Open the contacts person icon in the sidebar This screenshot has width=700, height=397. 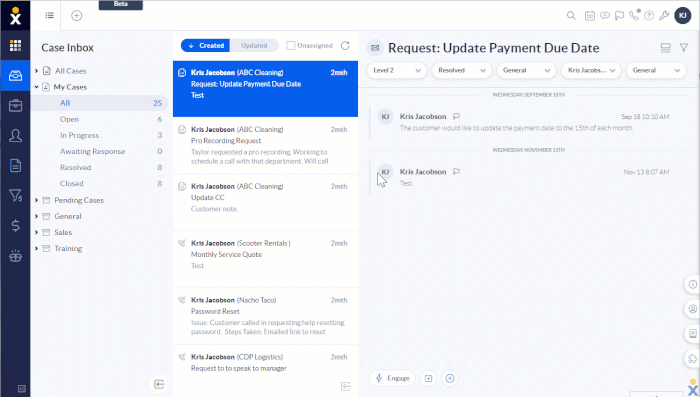tap(15, 135)
